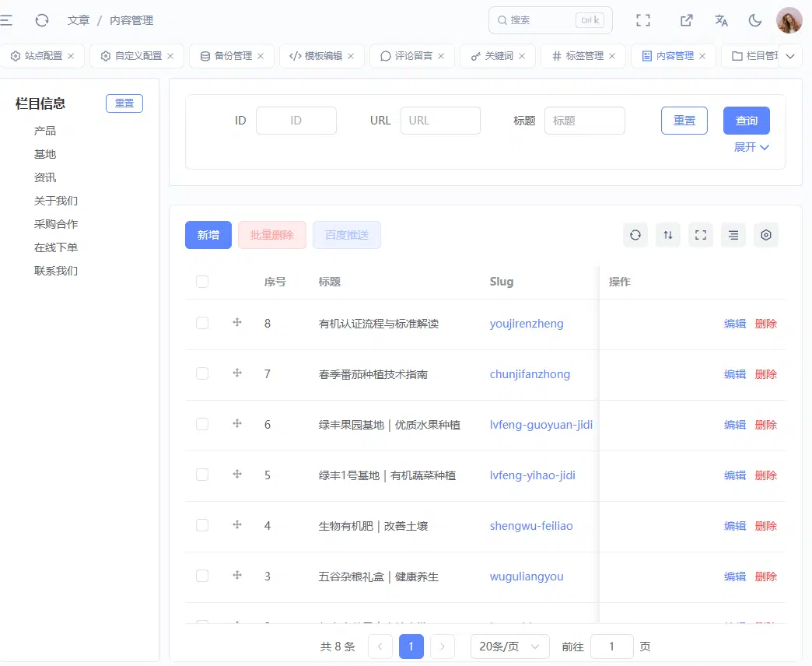812x666 pixels.
Task: Refresh the table with the toolbar refresh icon
Action: pos(635,235)
